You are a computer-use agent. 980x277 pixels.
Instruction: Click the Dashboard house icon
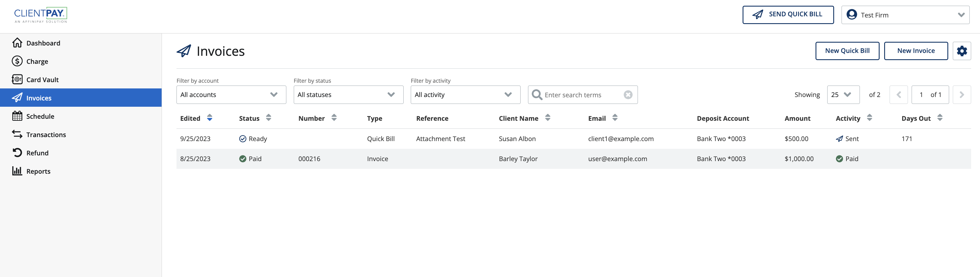point(17,43)
